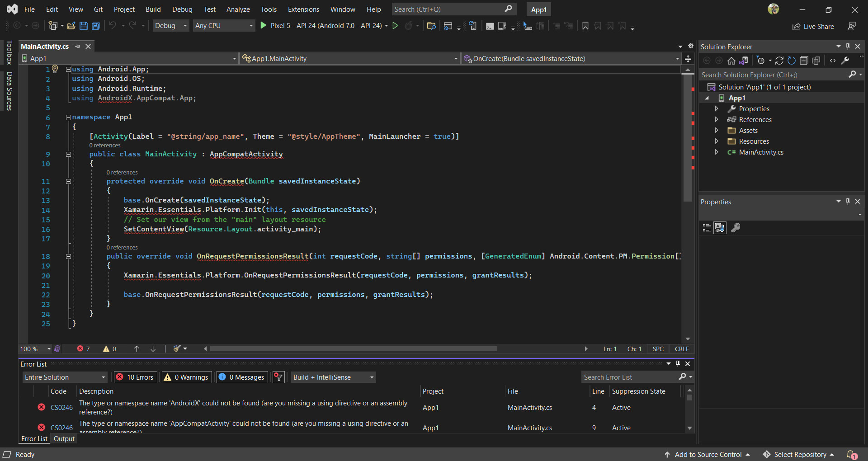
Task: Expand the Resources folder in Solution Explorer
Action: 717,141
